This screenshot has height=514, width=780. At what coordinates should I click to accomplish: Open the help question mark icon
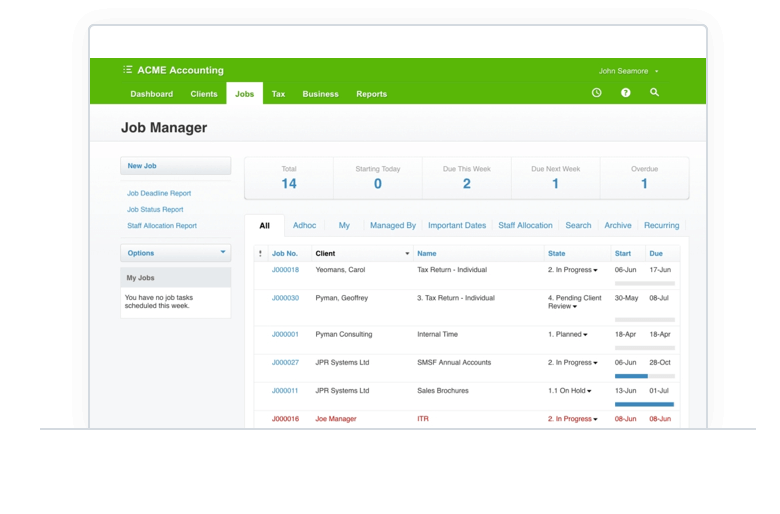pyautogui.click(x=626, y=93)
